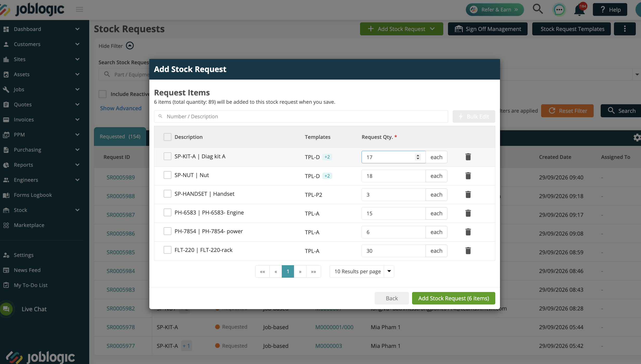Open table column settings gear
641x364 pixels.
click(637, 137)
